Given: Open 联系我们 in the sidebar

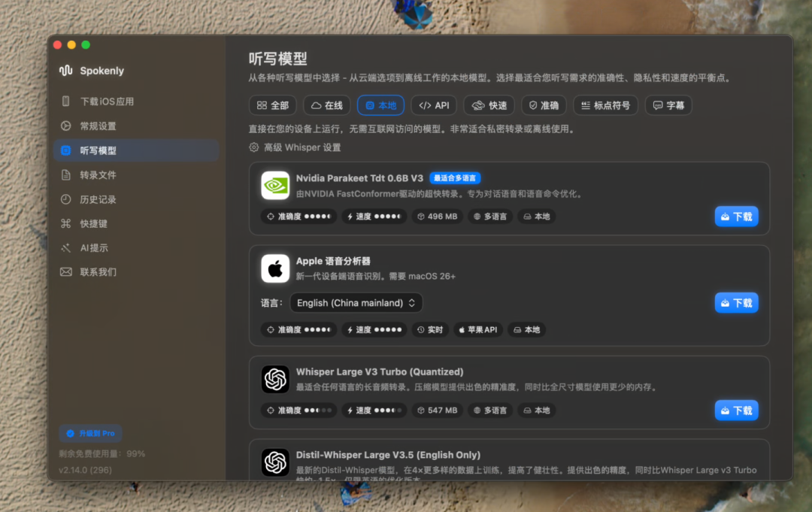Looking at the screenshot, I should [135, 272].
